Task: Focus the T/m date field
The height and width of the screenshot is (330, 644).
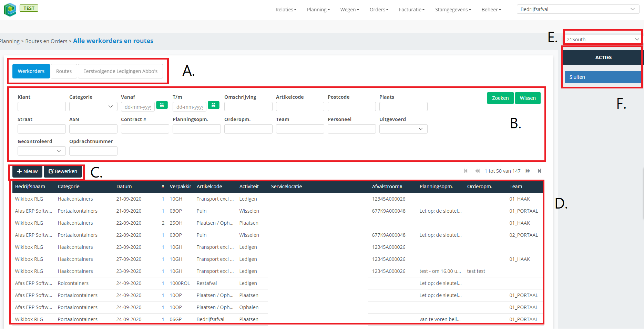Action: point(189,107)
